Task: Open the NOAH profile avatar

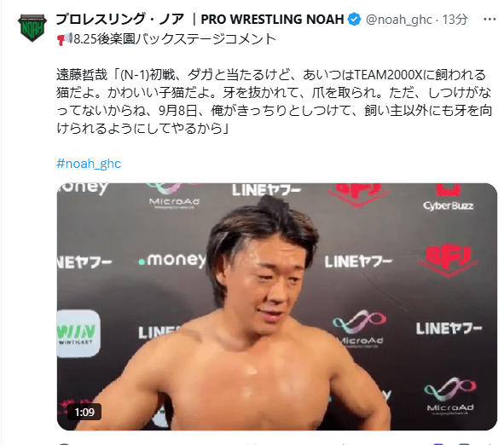Action: pos(32,28)
